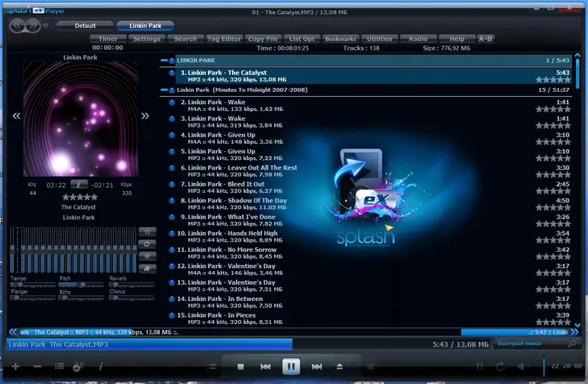Screen dimensions: 588x384
Task: Click right arrows of the scrolling ticker
Action: point(575,332)
